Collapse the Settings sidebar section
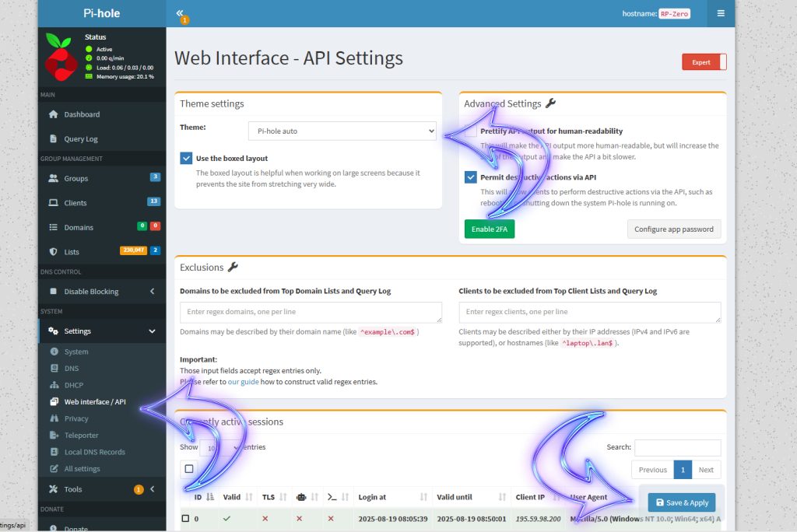The image size is (797, 532). (x=151, y=331)
